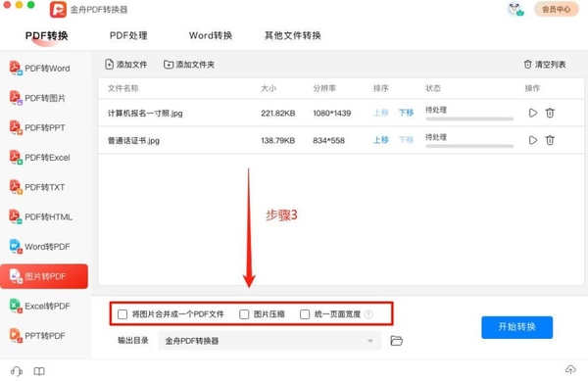Delete 计算机报名一寸照.jpg using its trash icon
This screenshot has width=588, height=381.
tap(550, 113)
